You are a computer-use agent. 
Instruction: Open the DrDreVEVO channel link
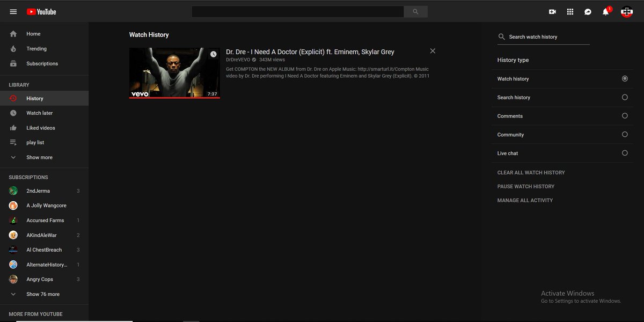click(238, 60)
